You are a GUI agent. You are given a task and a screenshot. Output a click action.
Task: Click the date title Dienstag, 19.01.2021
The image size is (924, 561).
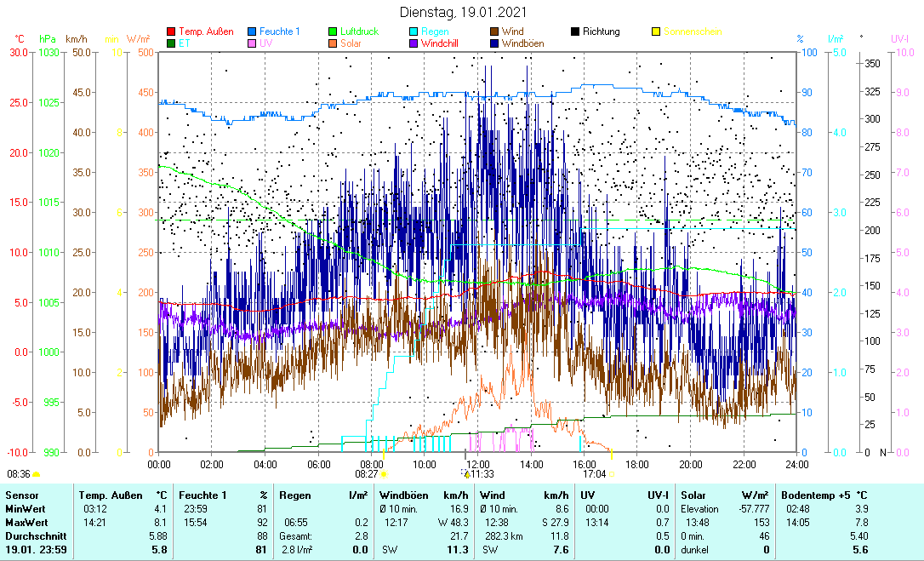[x=462, y=13]
